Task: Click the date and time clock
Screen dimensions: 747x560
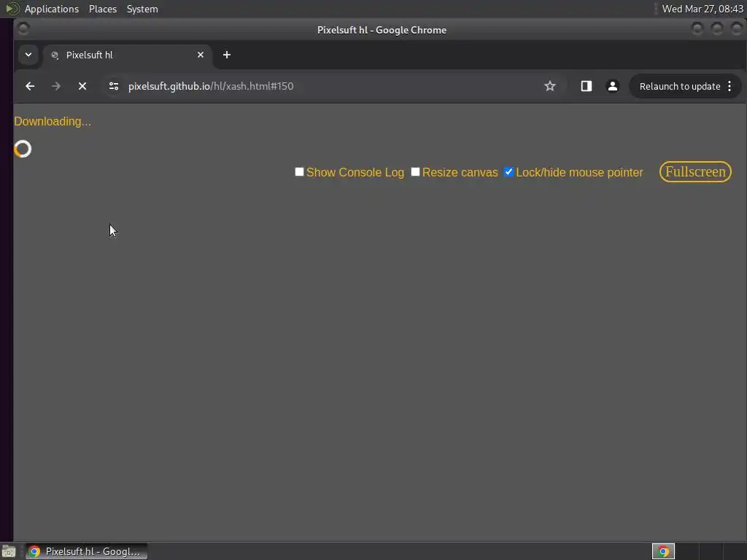Action: [703, 9]
